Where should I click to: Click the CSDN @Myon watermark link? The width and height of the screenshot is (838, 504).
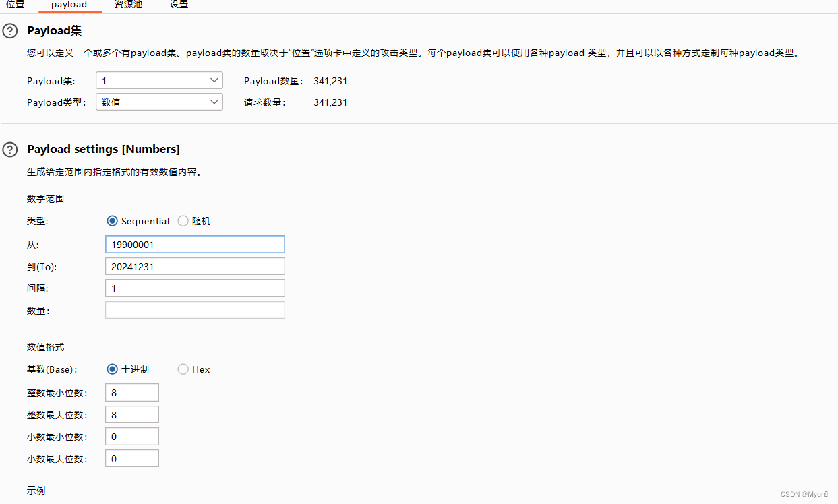[x=804, y=495]
